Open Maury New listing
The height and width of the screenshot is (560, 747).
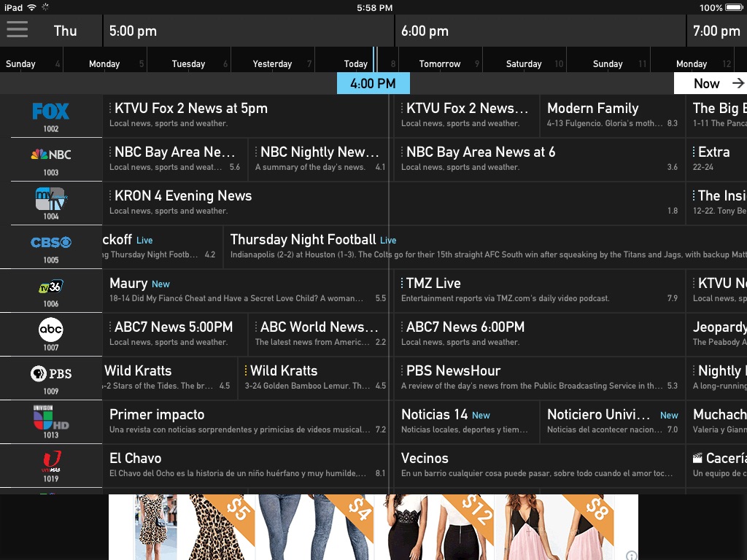click(248, 292)
